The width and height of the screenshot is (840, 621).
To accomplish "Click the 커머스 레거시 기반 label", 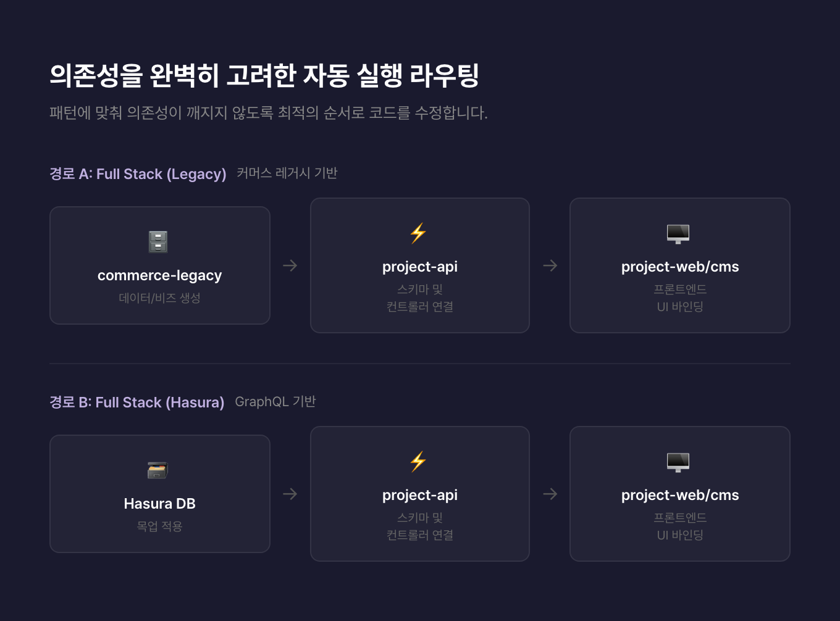I will [287, 173].
